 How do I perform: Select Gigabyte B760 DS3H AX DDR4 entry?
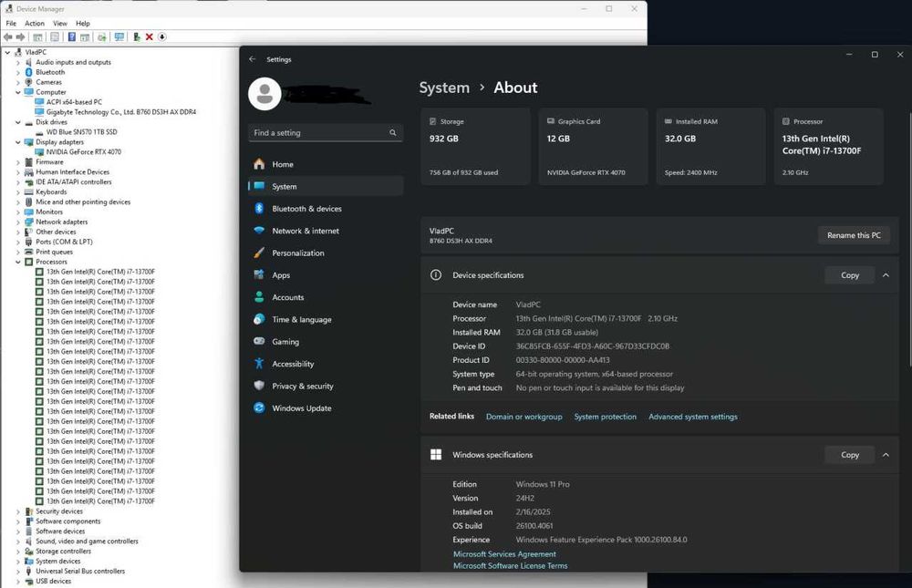121,111
